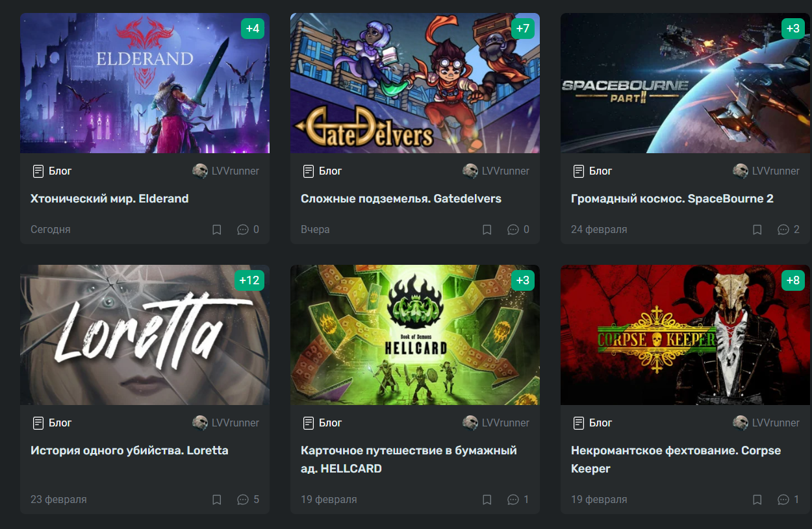This screenshot has height=529, width=812.
Task: Open comments on SpaceBourne 2 post
Action: click(x=789, y=230)
